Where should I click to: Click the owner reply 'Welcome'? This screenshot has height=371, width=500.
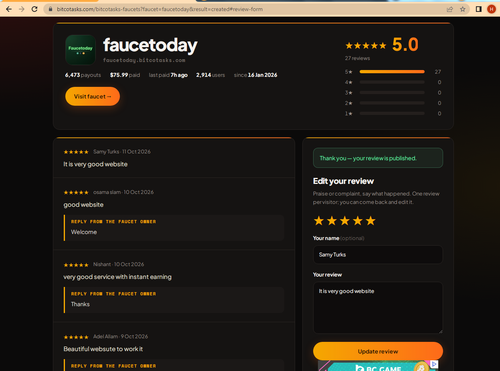click(84, 232)
